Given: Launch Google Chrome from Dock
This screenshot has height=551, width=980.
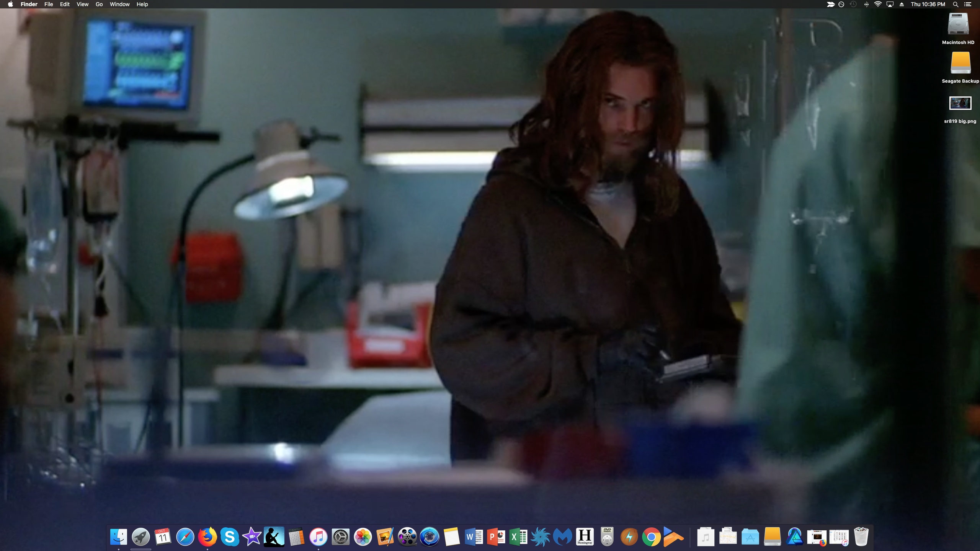Looking at the screenshot, I should tap(652, 537).
